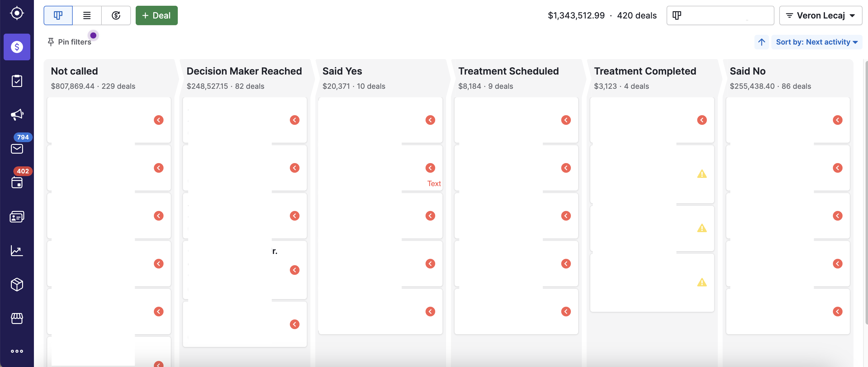Image resolution: width=868 pixels, height=367 pixels.
Task: Toggle ascending sort direction arrow
Action: click(761, 42)
